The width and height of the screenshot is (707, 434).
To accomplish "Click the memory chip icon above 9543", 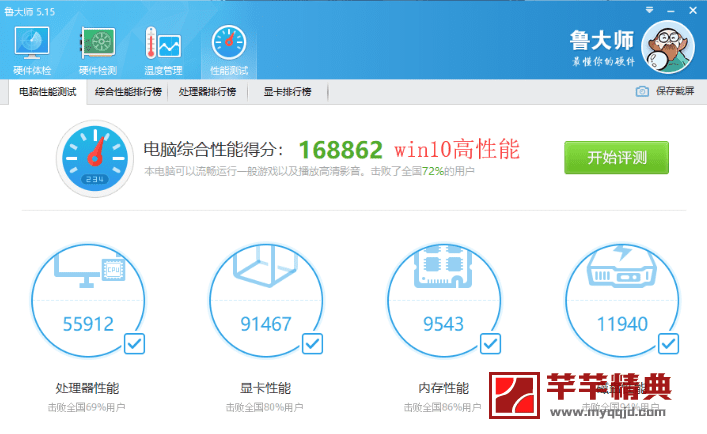I will point(443,266).
